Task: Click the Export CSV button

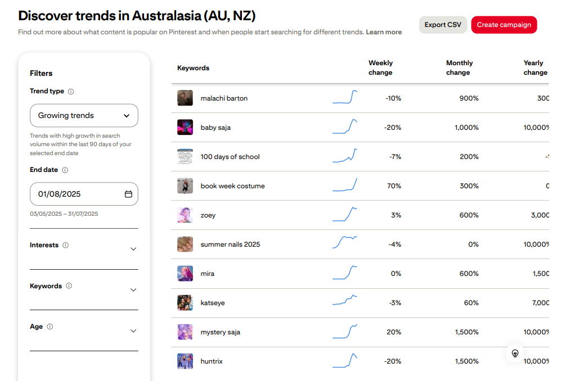Action: (x=443, y=25)
